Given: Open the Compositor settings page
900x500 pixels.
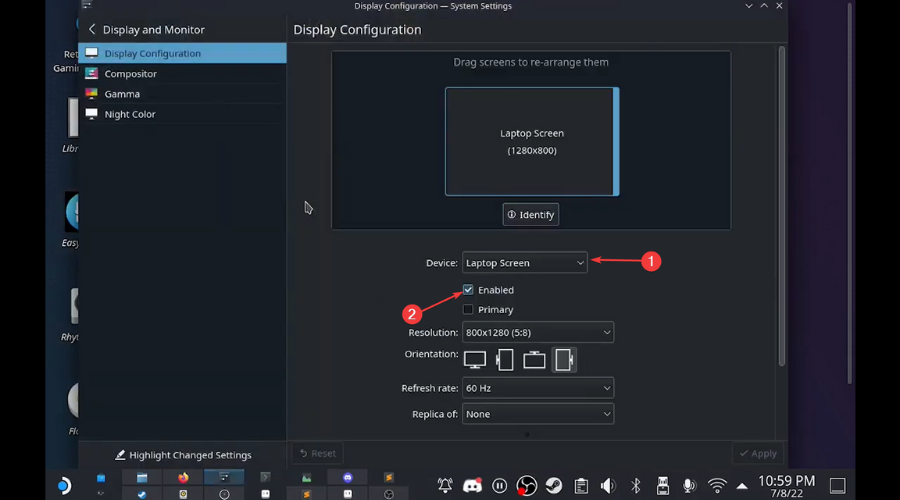Looking at the screenshot, I should [x=183, y=73].
